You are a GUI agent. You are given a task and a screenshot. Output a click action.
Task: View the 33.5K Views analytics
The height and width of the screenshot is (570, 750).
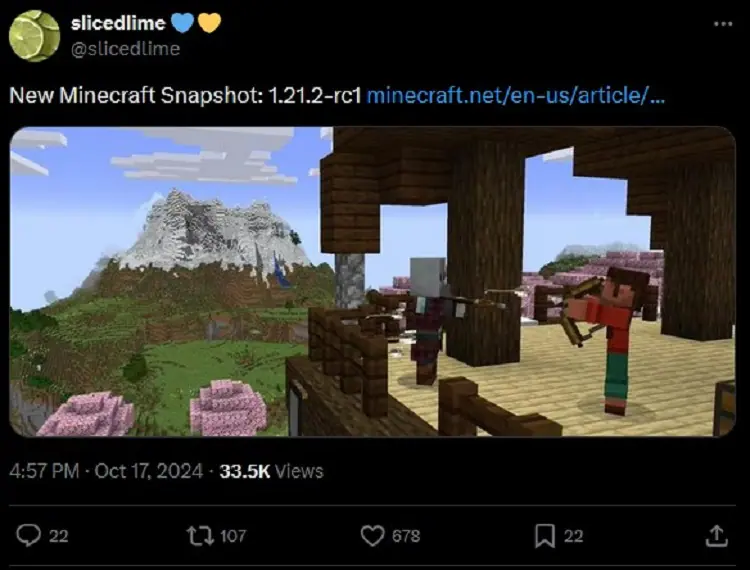coord(271,471)
